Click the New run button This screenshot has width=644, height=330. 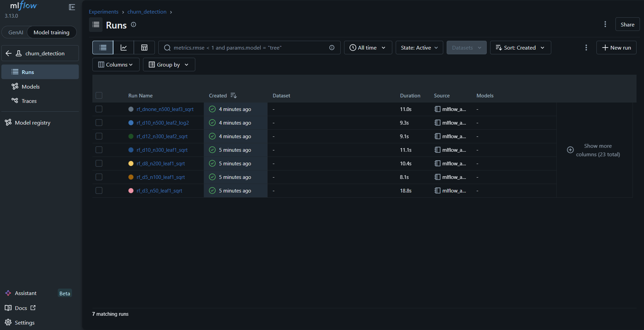click(616, 48)
